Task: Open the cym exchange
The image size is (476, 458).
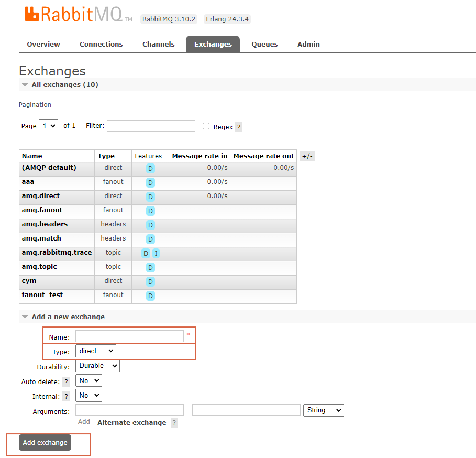Action: pos(29,281)
